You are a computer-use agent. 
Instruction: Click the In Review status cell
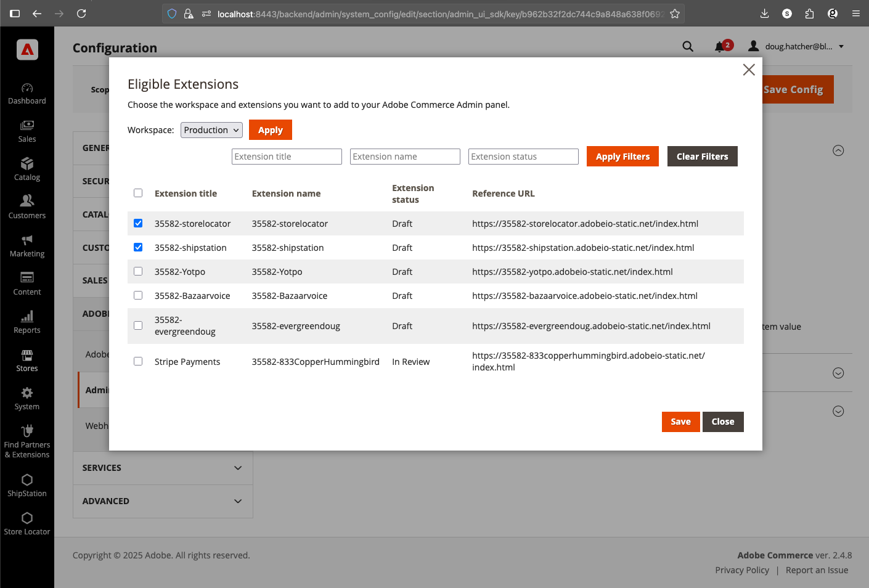point(410,362)
